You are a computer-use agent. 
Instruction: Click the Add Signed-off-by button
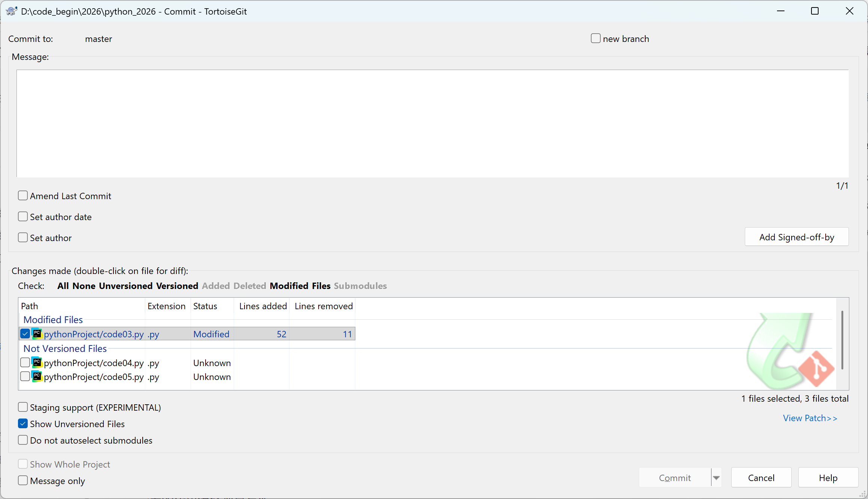click(796, 237)
